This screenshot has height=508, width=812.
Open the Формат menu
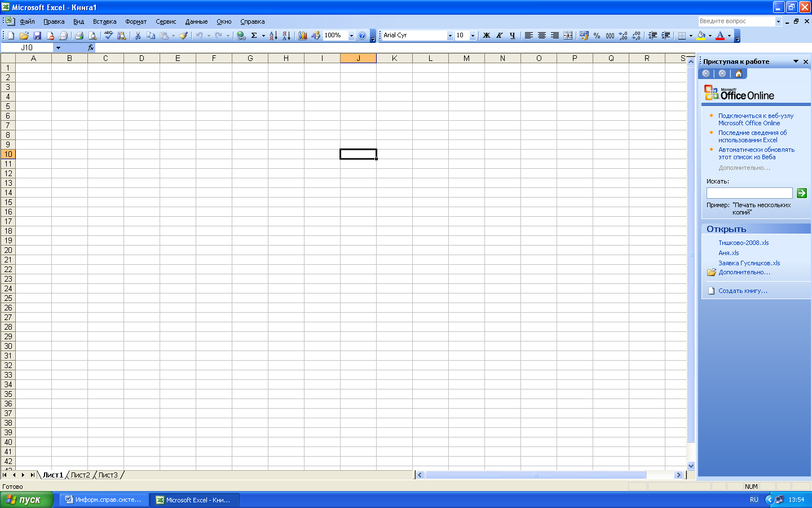(136, 21)
